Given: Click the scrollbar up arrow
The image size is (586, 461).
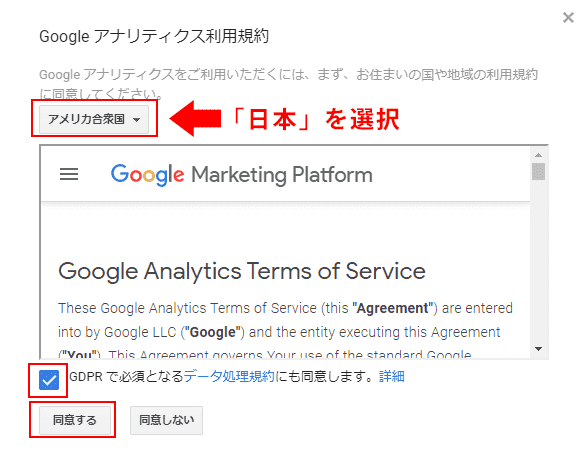Looking at the screenshot, I should pos(538,155).
